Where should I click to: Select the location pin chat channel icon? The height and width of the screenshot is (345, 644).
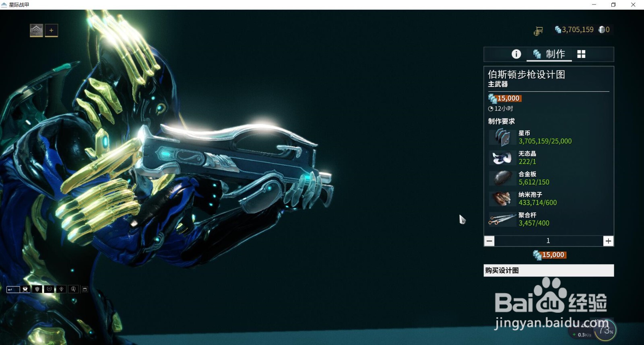(x=61, y=289)
